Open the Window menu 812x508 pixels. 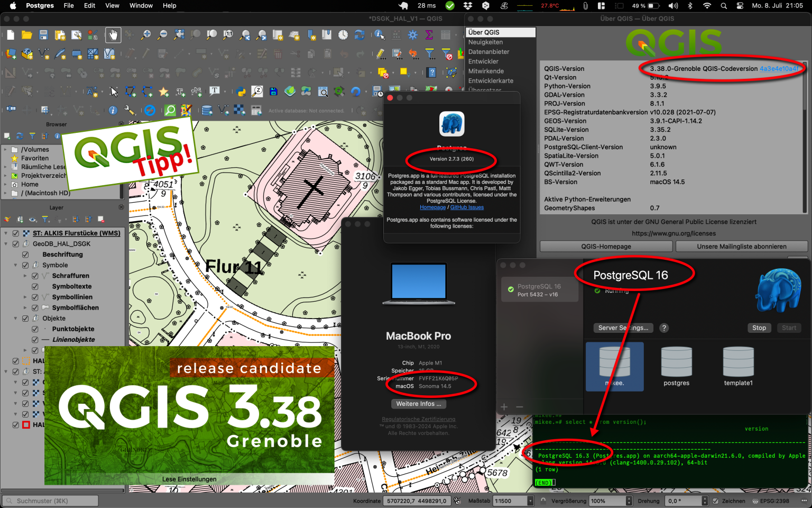point(141,6)
